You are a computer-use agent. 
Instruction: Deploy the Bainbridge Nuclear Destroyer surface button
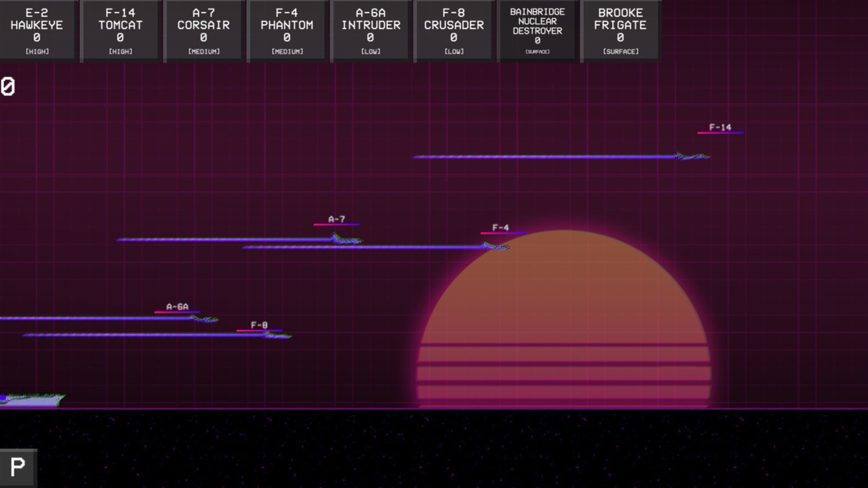(537, 31)
